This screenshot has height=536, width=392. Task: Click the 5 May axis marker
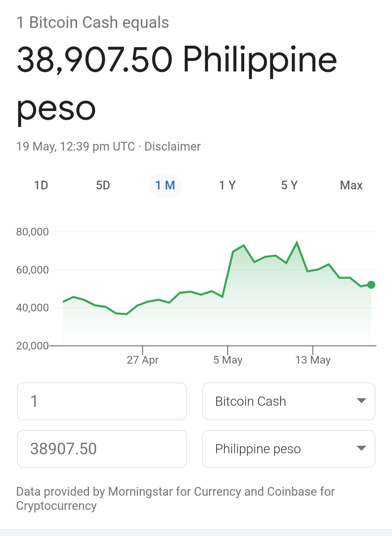coord(228,360)
